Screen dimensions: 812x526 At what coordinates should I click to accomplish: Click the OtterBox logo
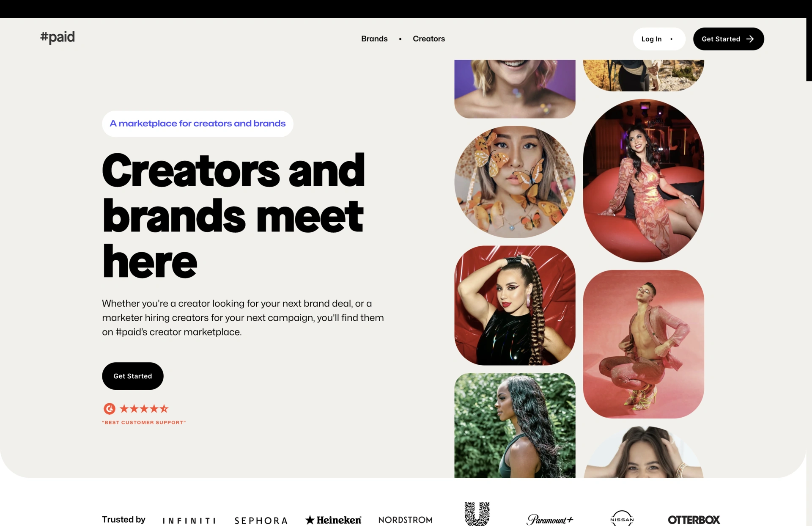[694, 520]
